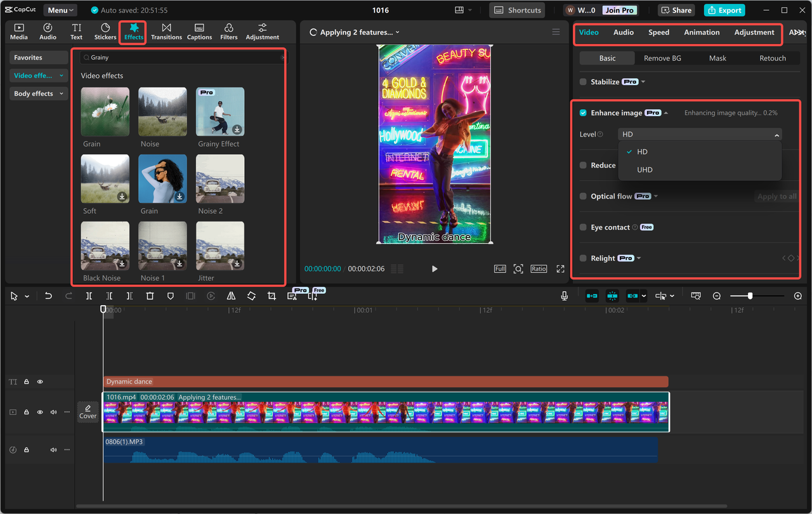Click the Export button

click(724, 10)
